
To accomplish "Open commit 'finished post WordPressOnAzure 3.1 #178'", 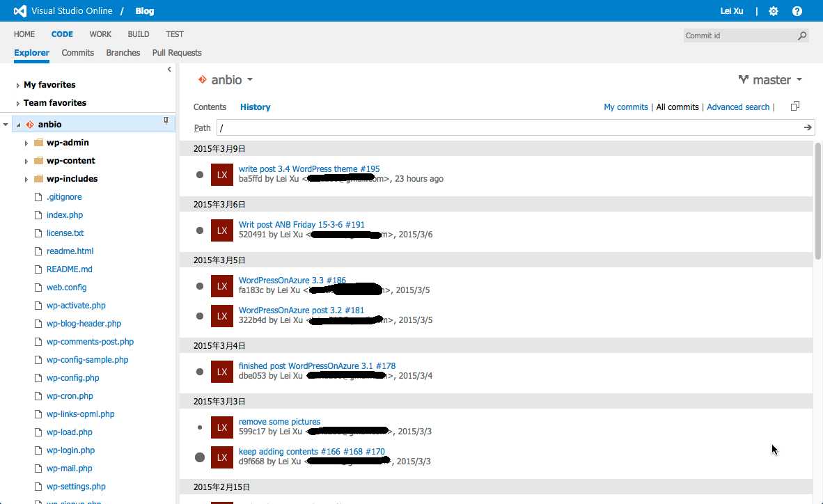I will (x=317, y=365).
